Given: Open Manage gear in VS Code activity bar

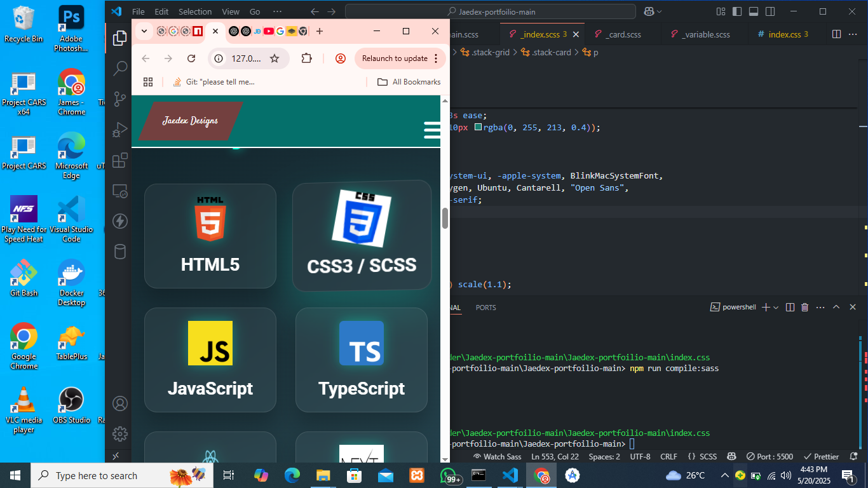Looking at the screenshot, I should click(119, 434).
